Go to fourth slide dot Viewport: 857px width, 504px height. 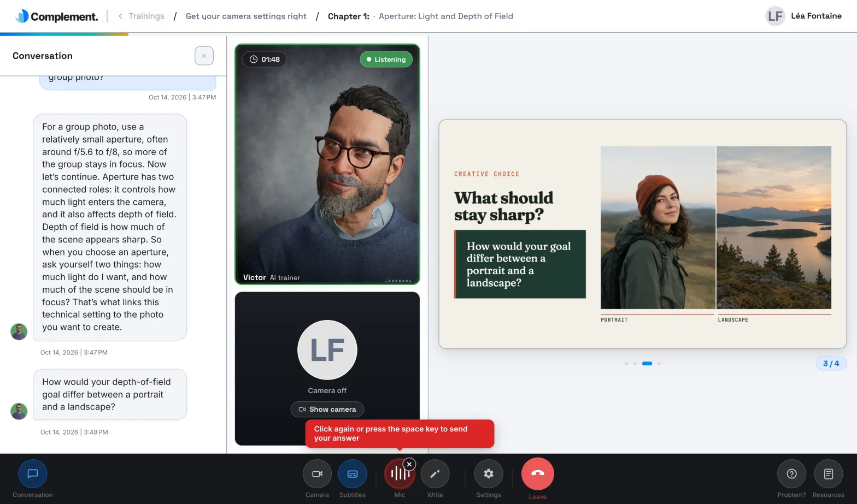click(x=659, y=364)
